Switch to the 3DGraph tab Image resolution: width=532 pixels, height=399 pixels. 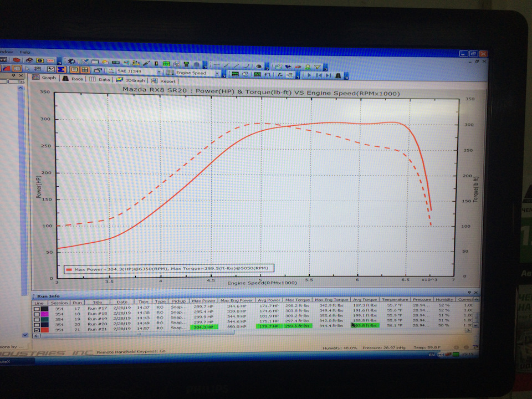[x=131, y=80]
